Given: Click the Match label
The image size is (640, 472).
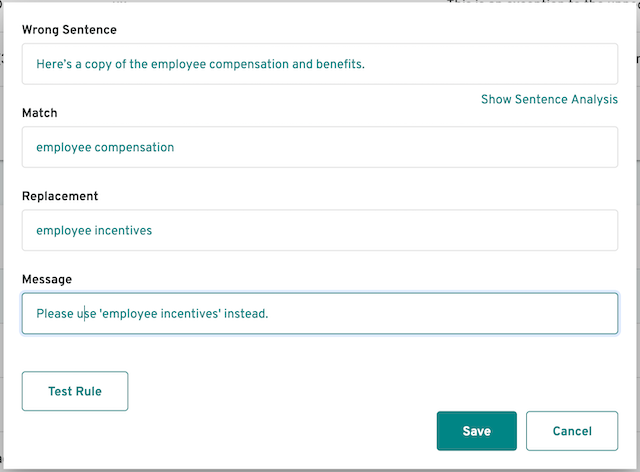Looking at the screenshot, I should pos(40,113).
